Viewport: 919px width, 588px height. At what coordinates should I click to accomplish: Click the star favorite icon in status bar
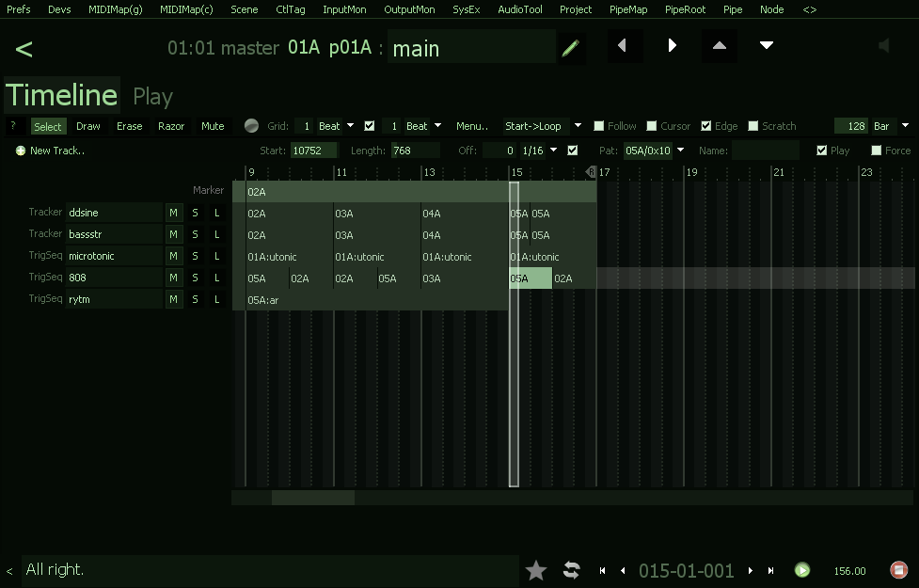point(536,570)
